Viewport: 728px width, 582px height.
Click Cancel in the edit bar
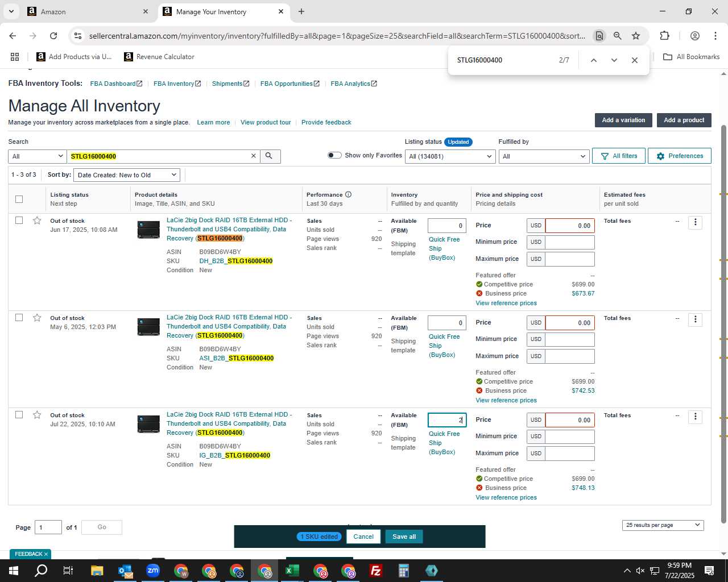click(363, 537)
